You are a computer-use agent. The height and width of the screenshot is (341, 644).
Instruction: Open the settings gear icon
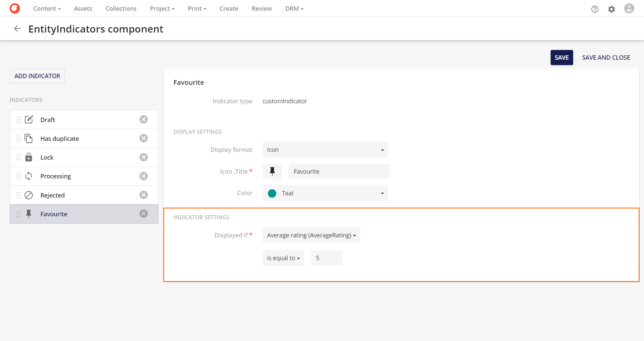[x=611, y=9]
